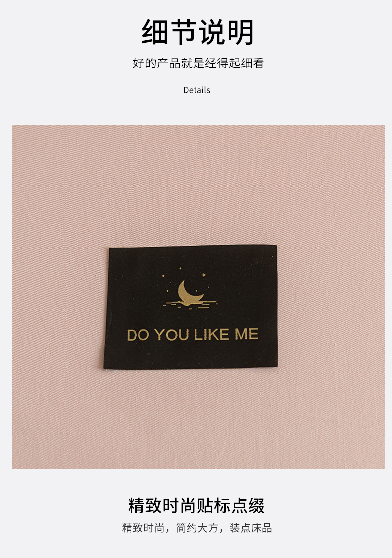Pick the pink fabric color above the label

tap(198, 185)
